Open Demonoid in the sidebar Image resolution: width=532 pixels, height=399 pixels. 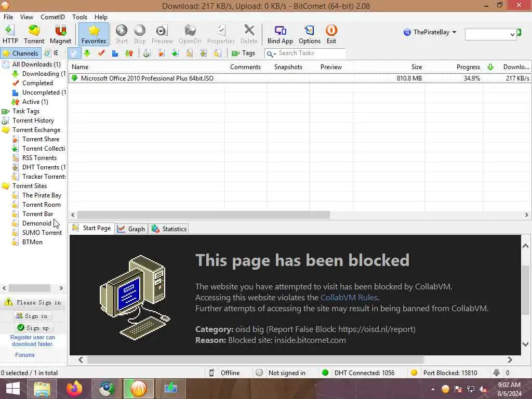pyautogui.click(x=37, y=223)
